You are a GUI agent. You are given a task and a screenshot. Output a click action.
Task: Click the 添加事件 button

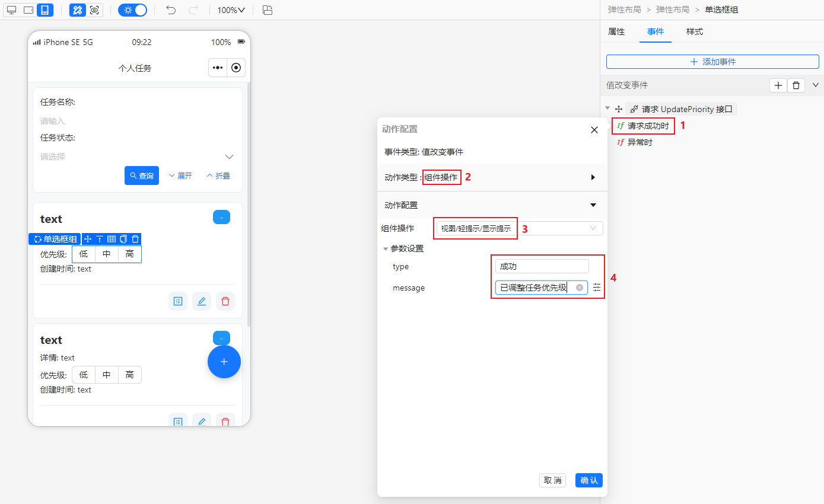tap(712, 62)
